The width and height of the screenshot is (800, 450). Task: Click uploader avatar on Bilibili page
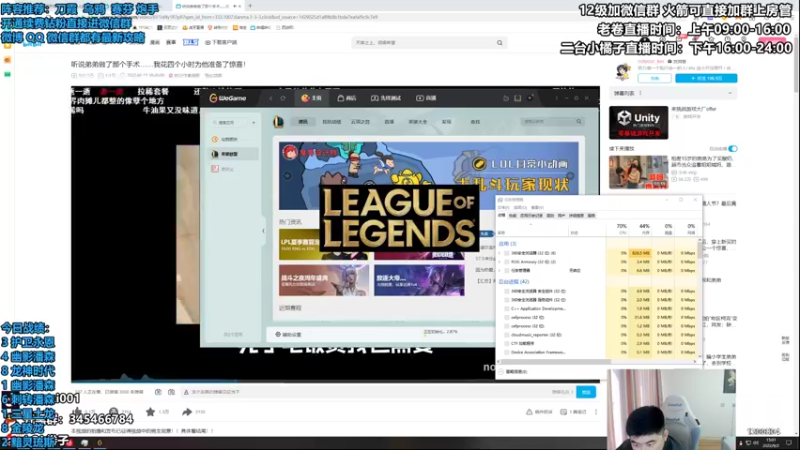pyautogui.click(x=622, y=70)
